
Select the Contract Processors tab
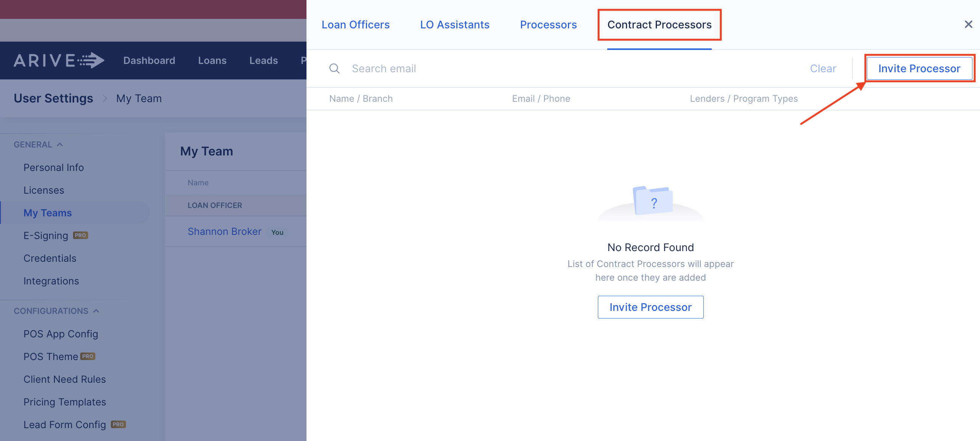[x=659, y=25]
